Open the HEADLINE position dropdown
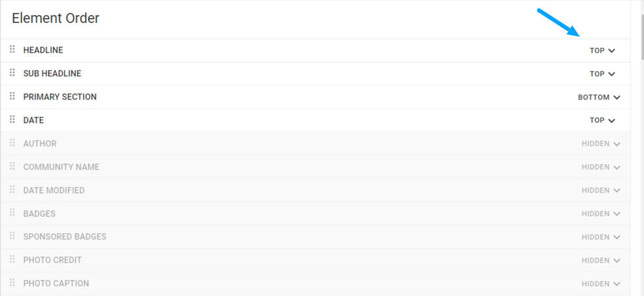Image resolution: width=644 pixels, height=296 pixels. pos(602,51)
